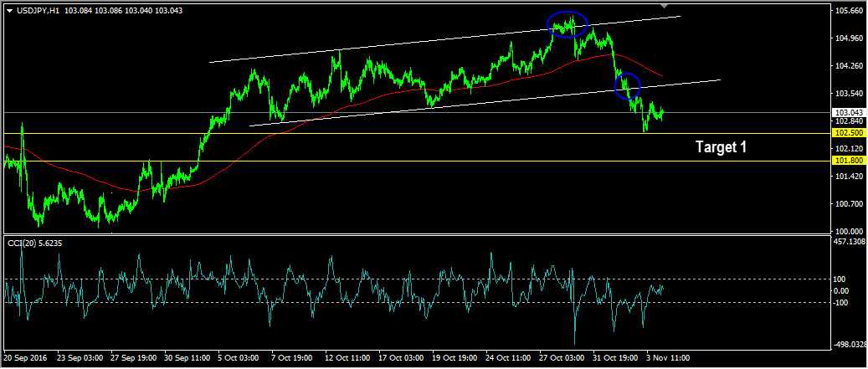Click the USDJPY,H1 symbol title

pos(38,11)
